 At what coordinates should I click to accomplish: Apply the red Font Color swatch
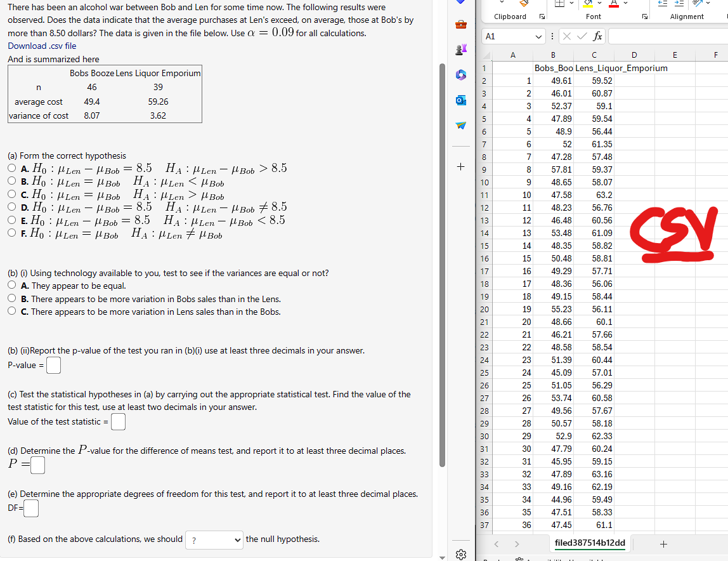click(x=614, y=3)
